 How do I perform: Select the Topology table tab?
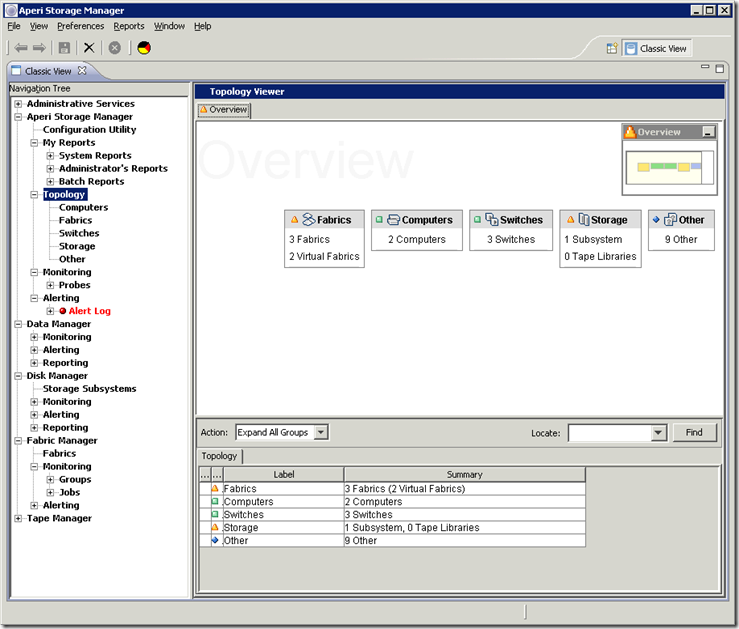(220, 456)
